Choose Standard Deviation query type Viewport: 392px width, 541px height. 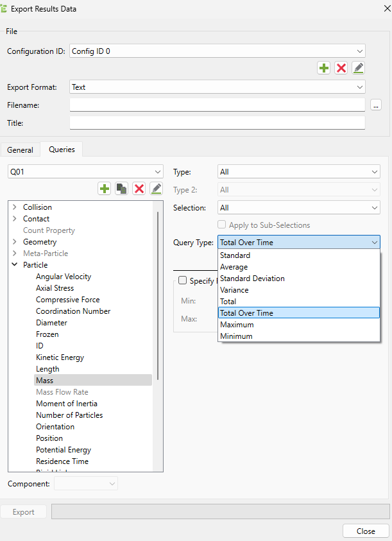299,279
